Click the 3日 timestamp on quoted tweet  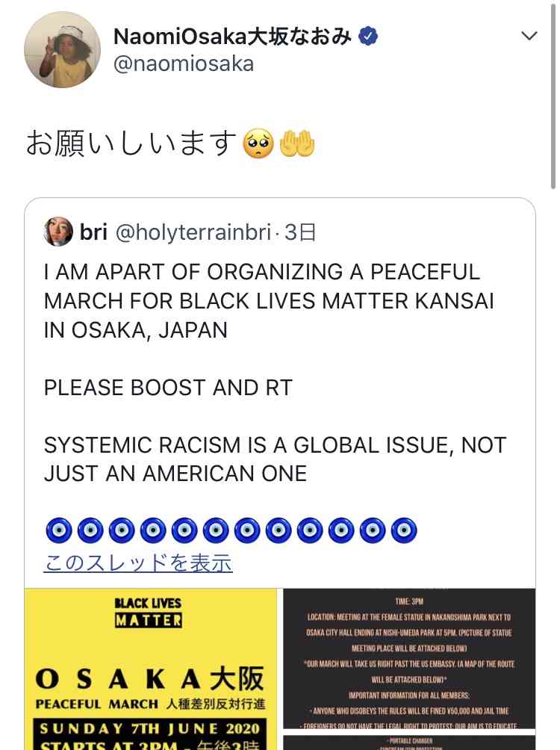[301, 232]
